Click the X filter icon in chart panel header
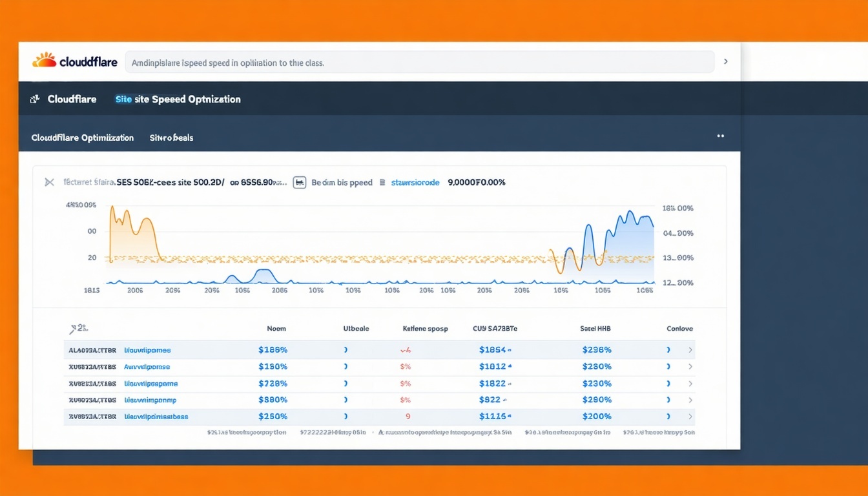 pos(48,182)
